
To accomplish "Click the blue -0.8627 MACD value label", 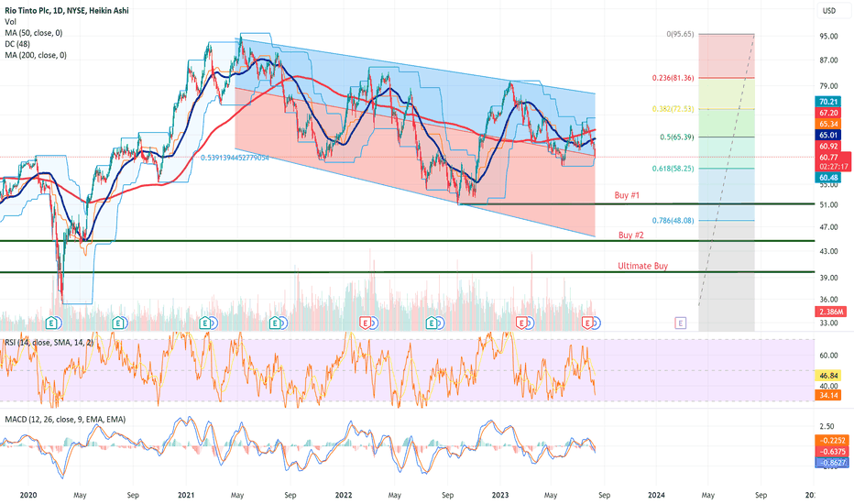I will pos(831,463).
